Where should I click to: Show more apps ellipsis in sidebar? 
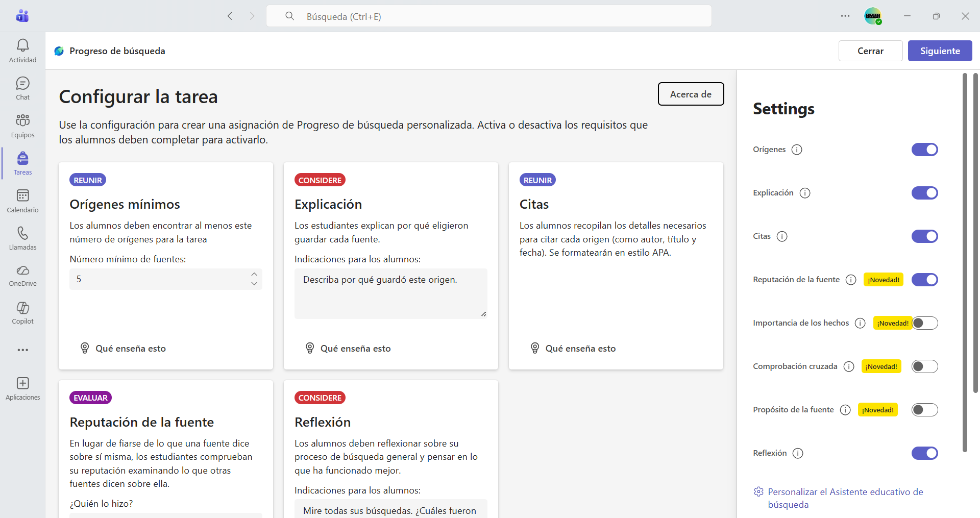pos(22,350)
